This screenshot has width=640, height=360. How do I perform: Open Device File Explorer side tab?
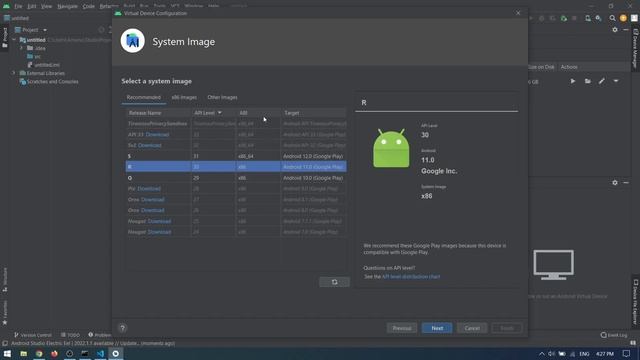pyautogui.click(x=635, y=302)
